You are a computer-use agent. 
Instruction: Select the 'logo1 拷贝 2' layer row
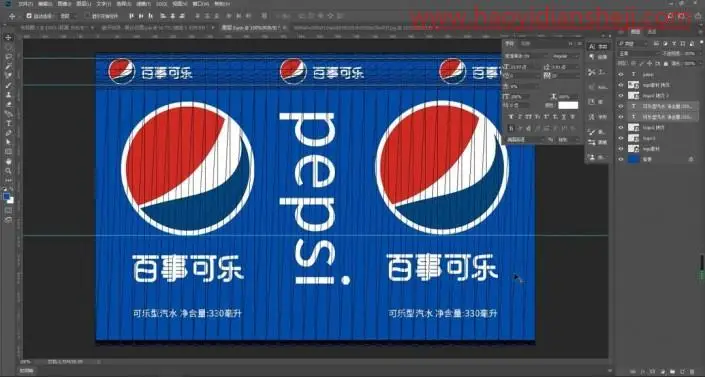click(x=658, y=95)
